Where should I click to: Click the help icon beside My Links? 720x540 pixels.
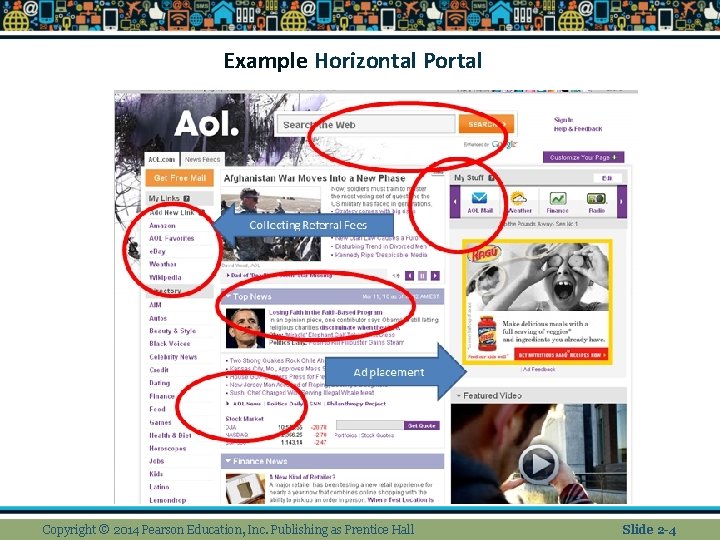tap(186, 198)
